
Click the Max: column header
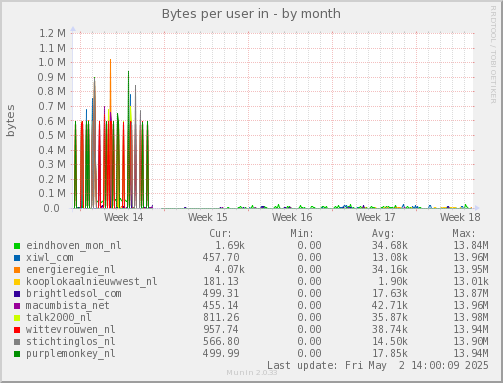pyautogui.click(x=464, y=234)
